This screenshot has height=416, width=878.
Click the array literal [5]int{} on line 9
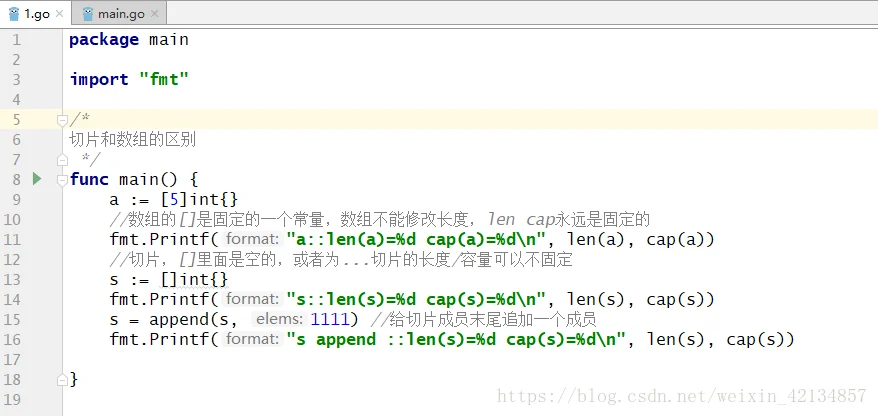199,199
